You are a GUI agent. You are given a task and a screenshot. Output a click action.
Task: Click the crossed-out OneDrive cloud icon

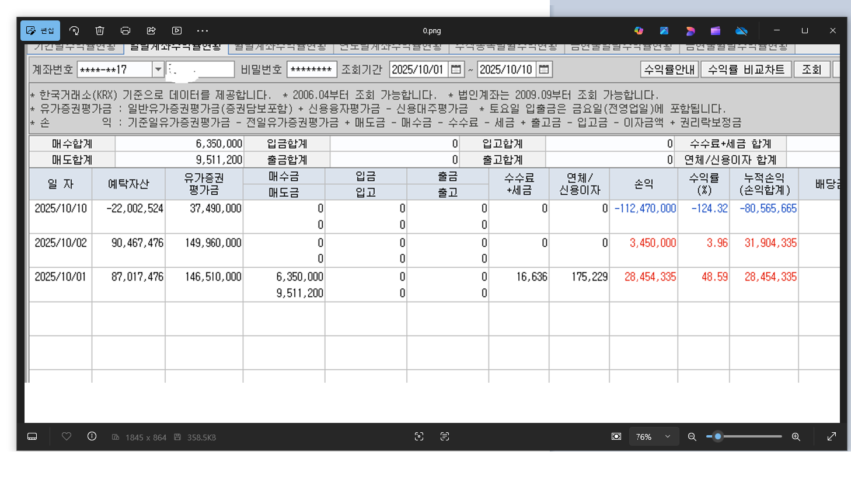(741, 30)
